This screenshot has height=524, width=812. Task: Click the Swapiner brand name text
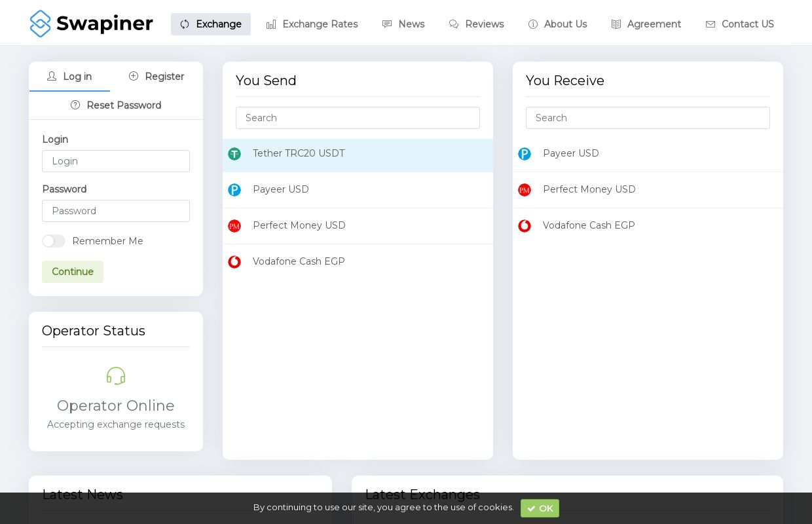(x=105, y=24)
